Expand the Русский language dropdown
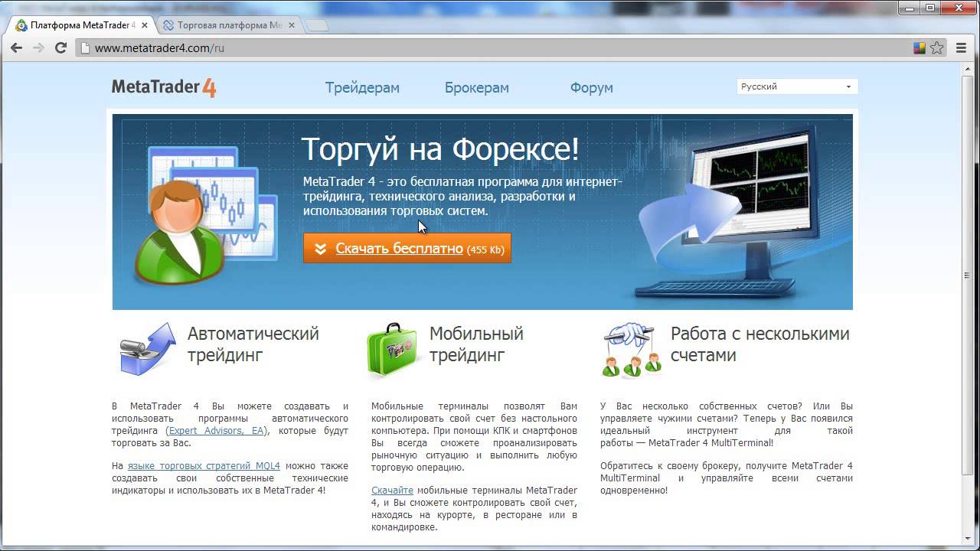 click(797, 86)
